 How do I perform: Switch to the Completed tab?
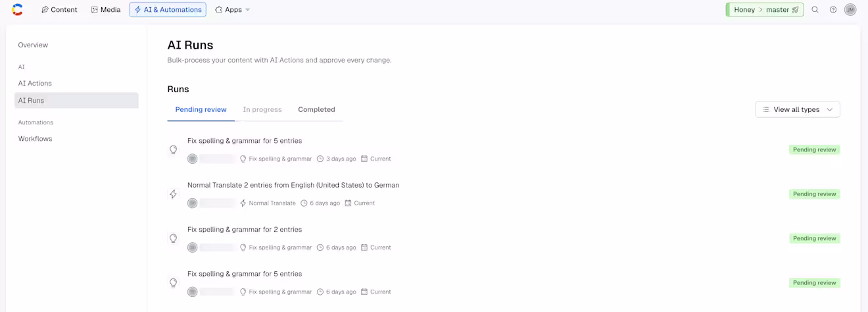coord(316,109)
